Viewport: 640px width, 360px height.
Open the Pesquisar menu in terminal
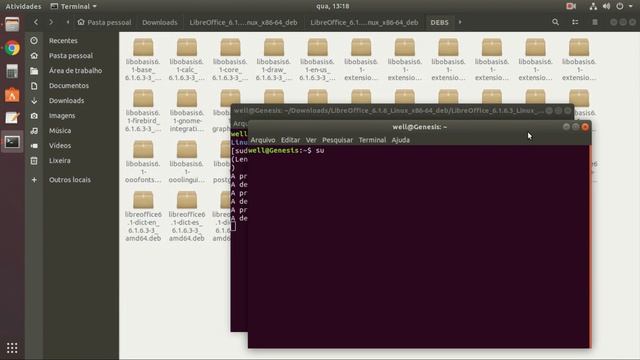click(x=337, y=140)
